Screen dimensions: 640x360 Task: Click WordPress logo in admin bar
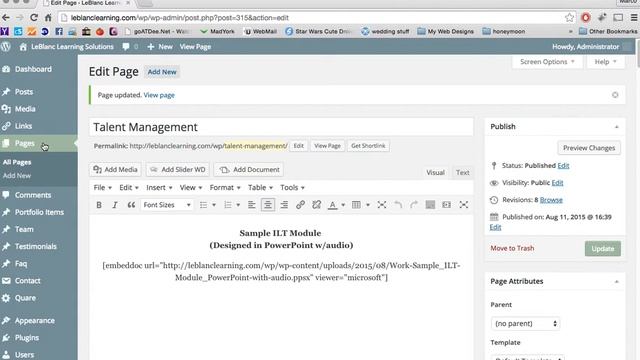point(6,47)
